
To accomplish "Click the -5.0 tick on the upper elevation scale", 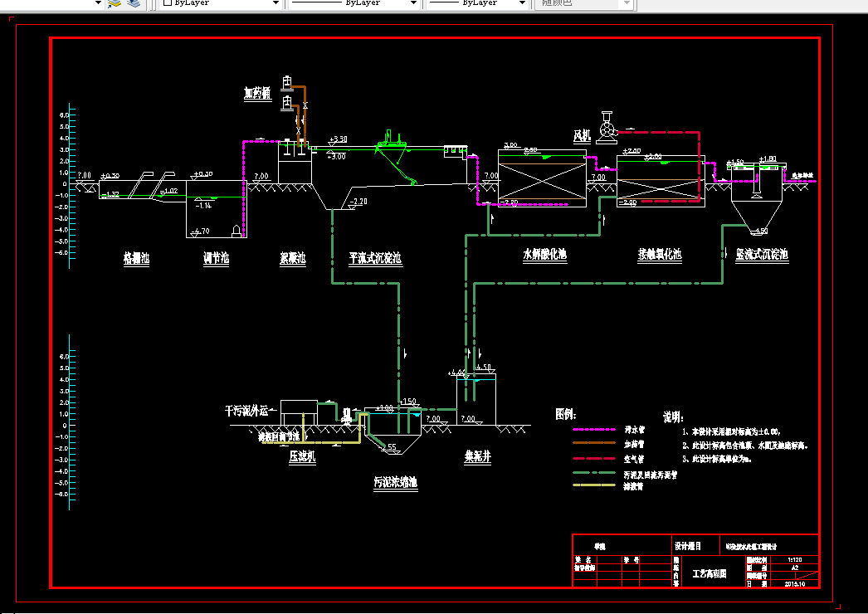I will 62,241.
